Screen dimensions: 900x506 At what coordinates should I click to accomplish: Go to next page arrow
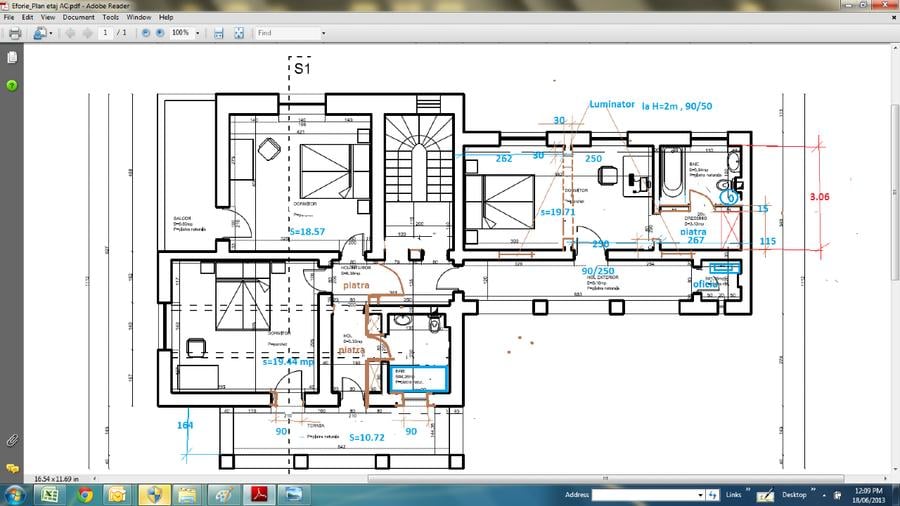coord(87,33)
